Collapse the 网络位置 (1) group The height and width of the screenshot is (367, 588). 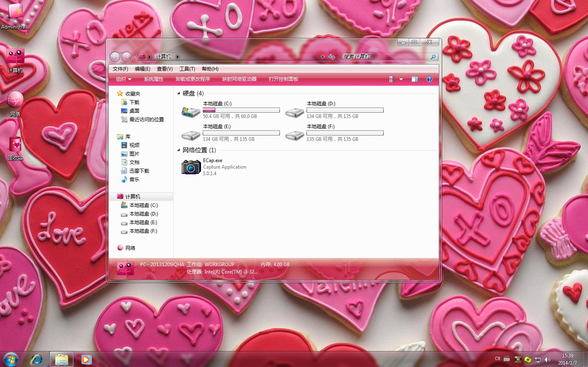pyautogui.click(x=179, y=150)
